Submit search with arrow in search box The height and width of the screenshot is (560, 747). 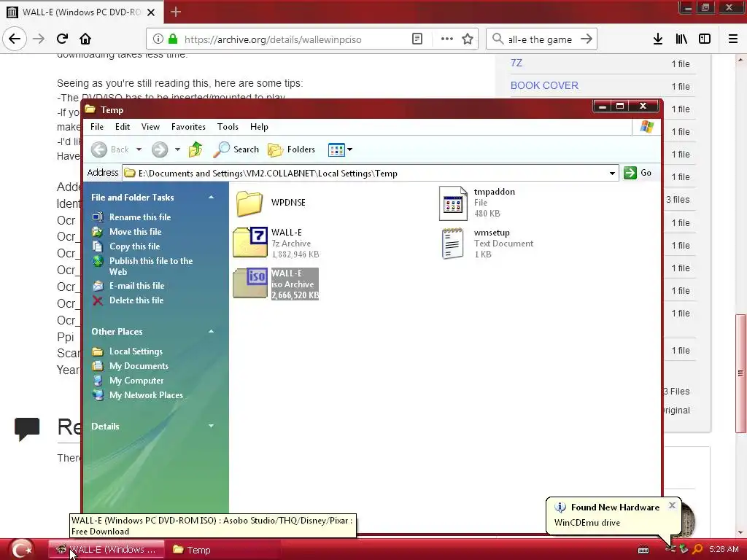coord(587,39)
